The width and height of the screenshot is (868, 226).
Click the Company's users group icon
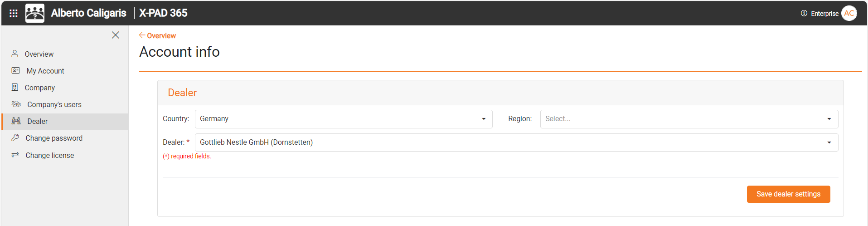[16, 104]
